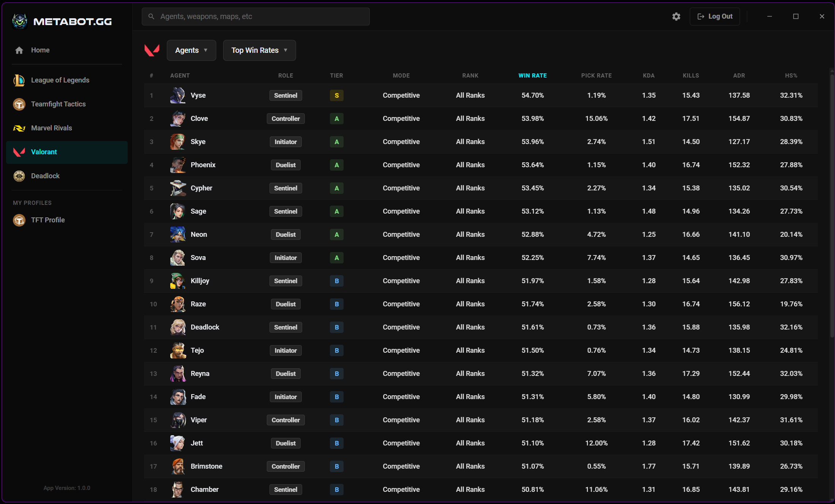This screenshot has width=835, height=504.
Task: Click the Teamfight Tactics sidebar icon
Action: click(x=19, y=104)
